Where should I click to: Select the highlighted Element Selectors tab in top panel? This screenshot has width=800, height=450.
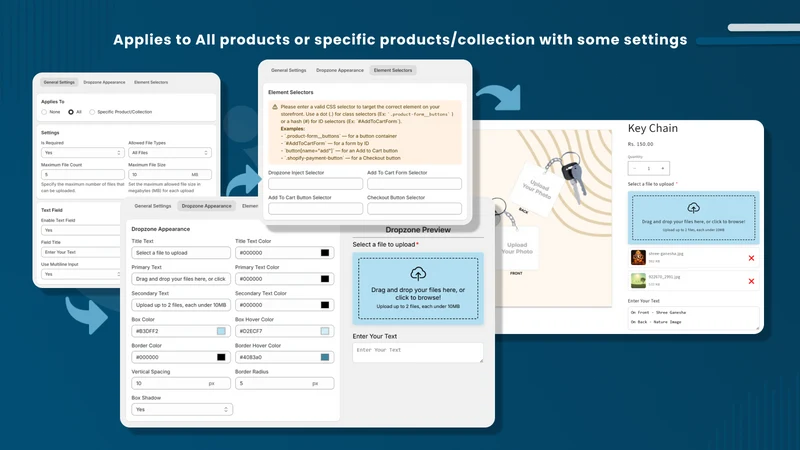tap(393, 70)
